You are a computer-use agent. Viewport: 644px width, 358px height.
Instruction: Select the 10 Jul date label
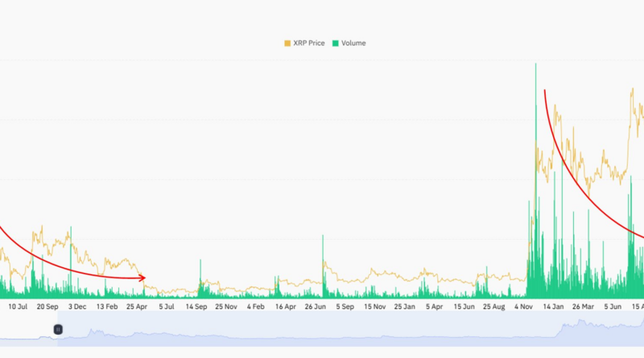click(18, 307)
